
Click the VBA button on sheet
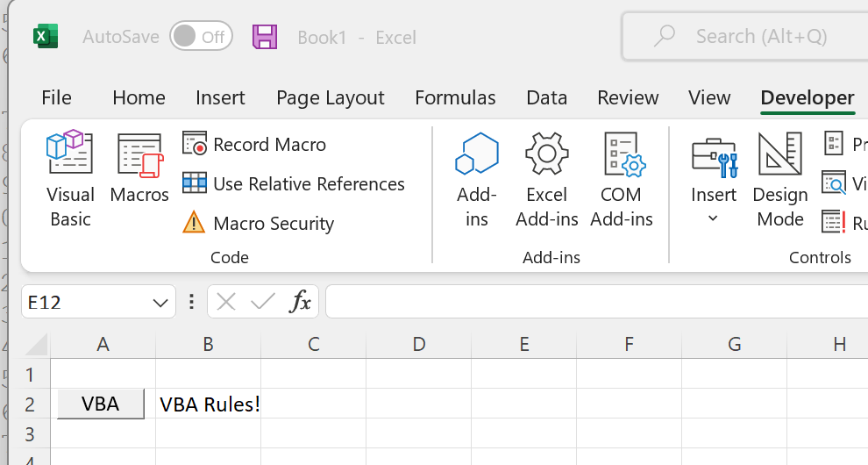(101, 404)
